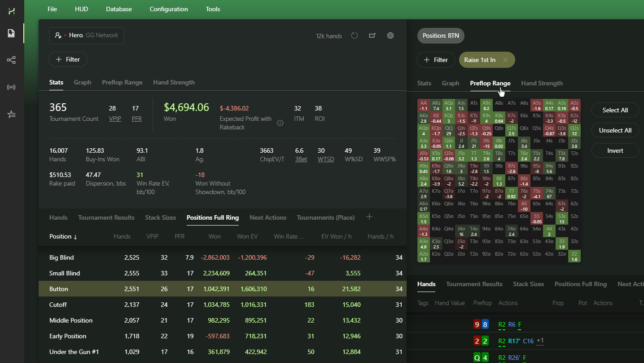Select the Cutoff position row
This screenshot has width=644, height=363.
pyautogui.click(x=223, y=305)
